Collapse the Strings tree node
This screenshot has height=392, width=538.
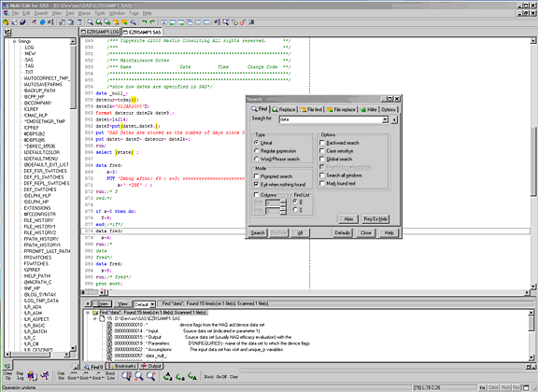pyautogui.click(x=14, y=41)
